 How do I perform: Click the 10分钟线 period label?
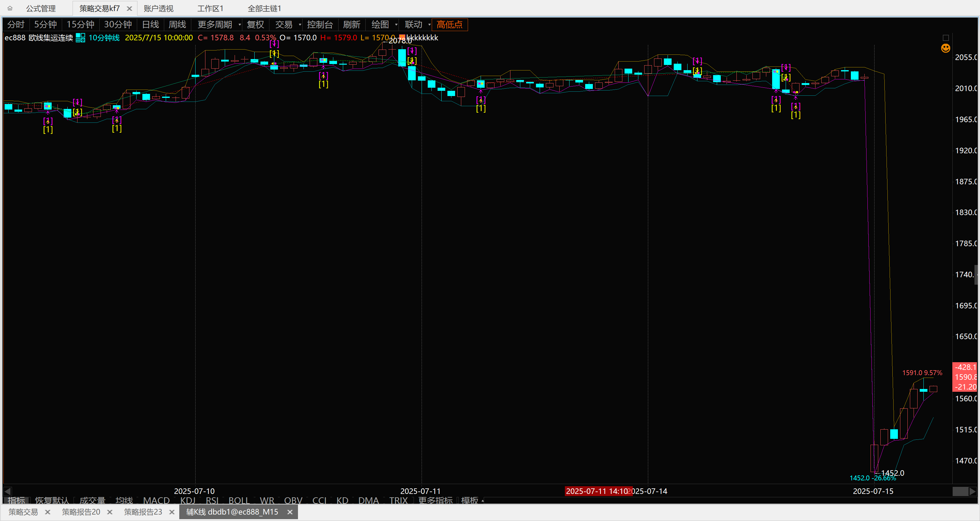(x=104, y=38)
